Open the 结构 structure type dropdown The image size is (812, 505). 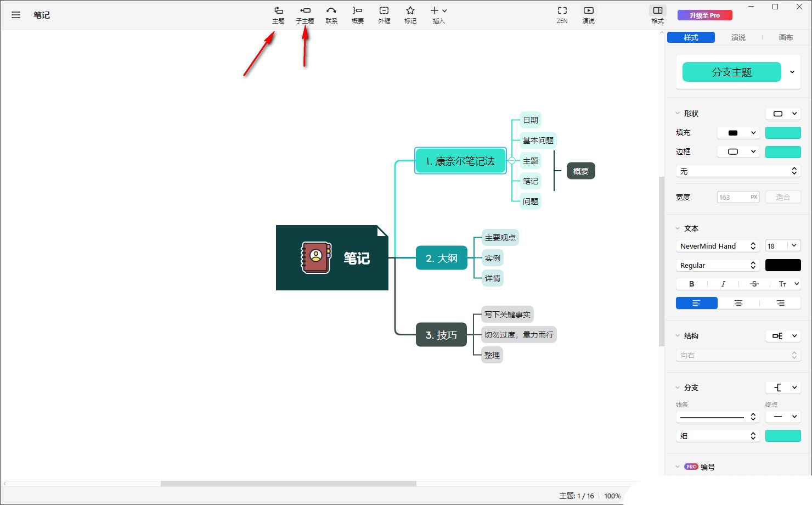(x=783, y=336)
